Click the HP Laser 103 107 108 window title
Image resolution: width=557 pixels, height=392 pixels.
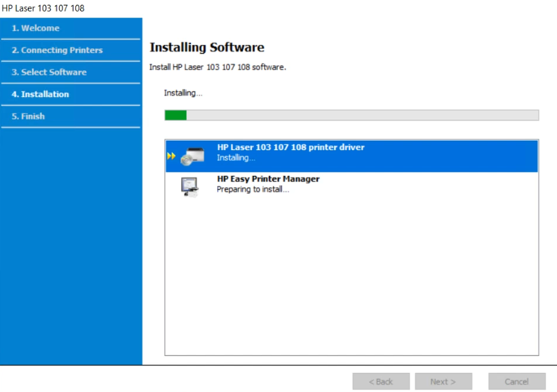(43, 8)
